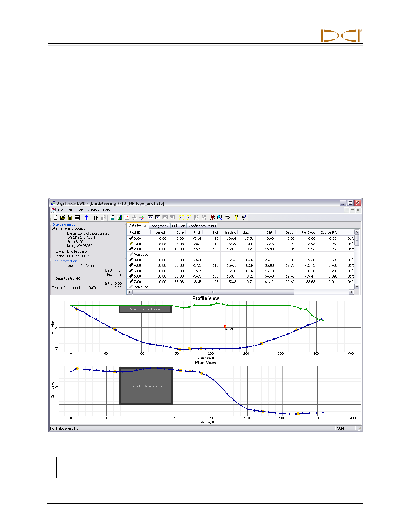
Task: Click the pitch value -51.4
Action: 197,239
